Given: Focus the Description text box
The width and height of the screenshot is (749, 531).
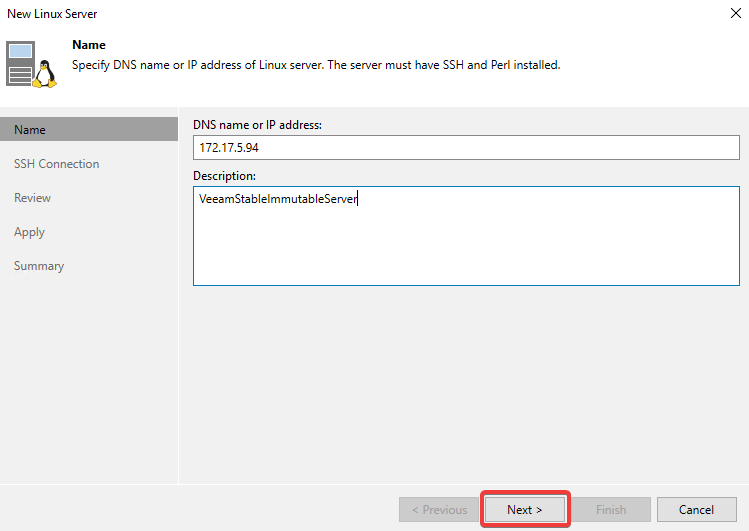Looking at the screenshot, I should [x=466, y=236].
